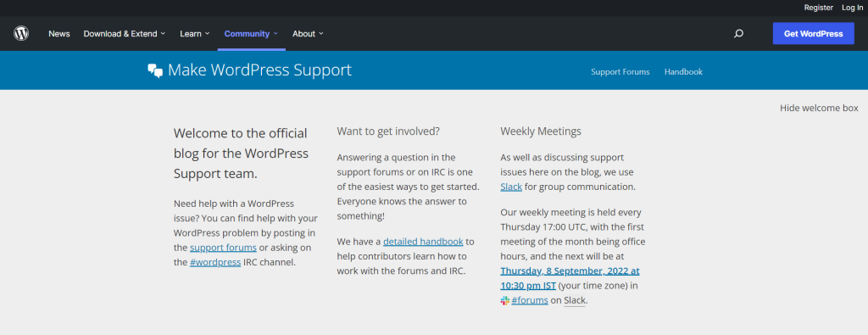Expand the Learn dropdown menu
The height and width of the screenshot is (335, 868).
195,34
